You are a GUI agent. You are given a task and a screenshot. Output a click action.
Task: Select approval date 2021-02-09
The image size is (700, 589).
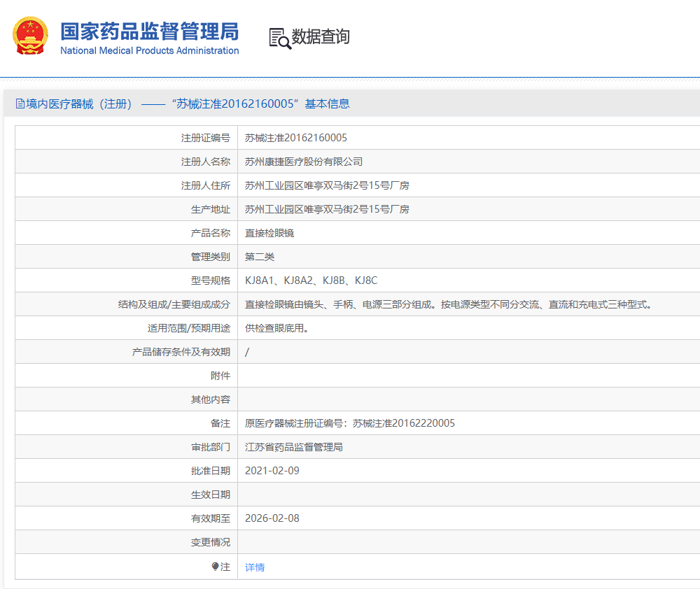[x=272, y=471]
